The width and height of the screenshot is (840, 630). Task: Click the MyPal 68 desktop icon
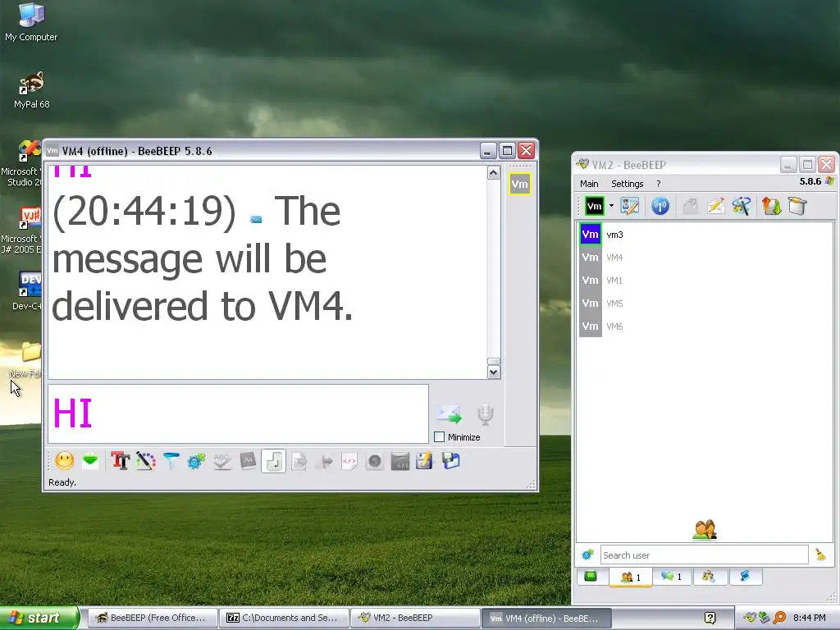point(31,90)
